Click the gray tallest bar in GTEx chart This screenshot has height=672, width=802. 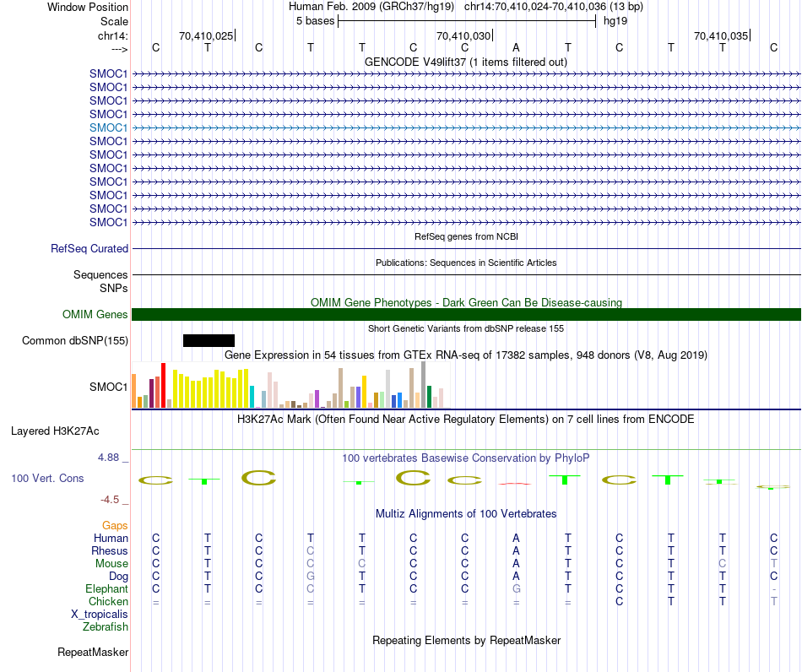coord(424,385)
